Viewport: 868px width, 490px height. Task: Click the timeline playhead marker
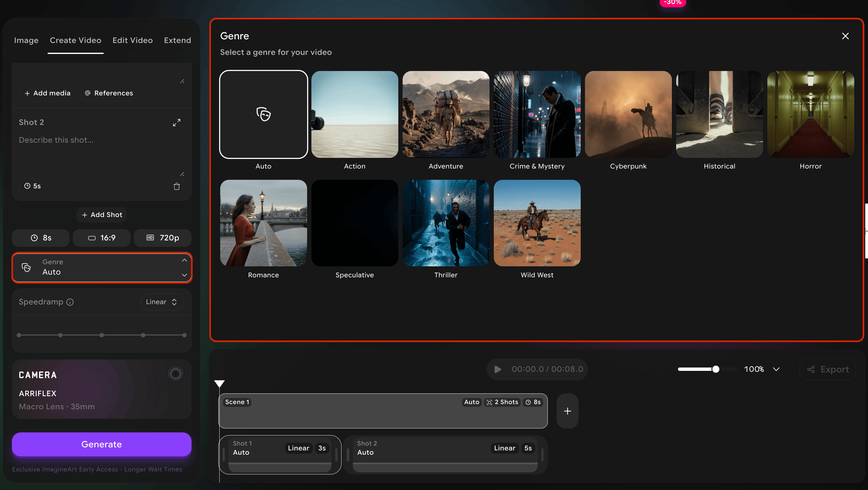pyautogui.click(x=219, y=384)
